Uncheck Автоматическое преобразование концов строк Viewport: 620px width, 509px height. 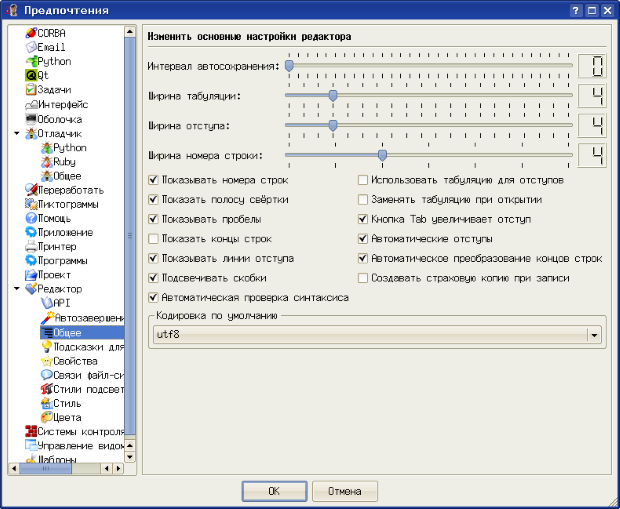(363, 259)
